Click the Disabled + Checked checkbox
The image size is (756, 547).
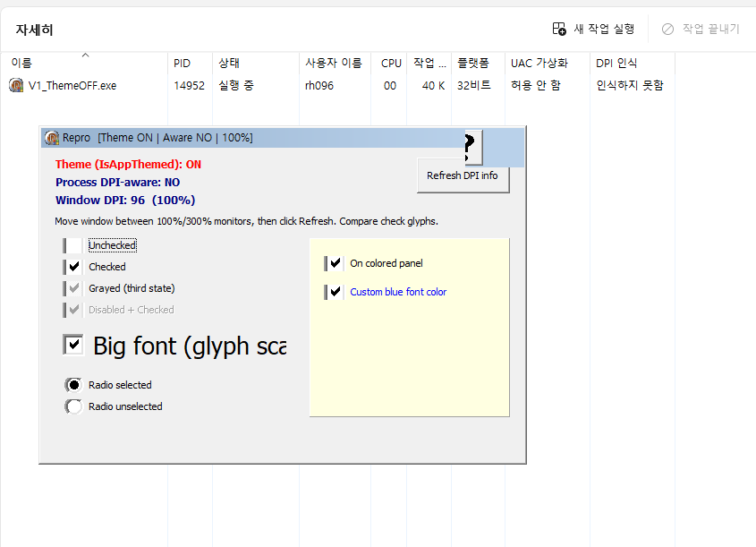pyautogui.click(x=72, y=310)
